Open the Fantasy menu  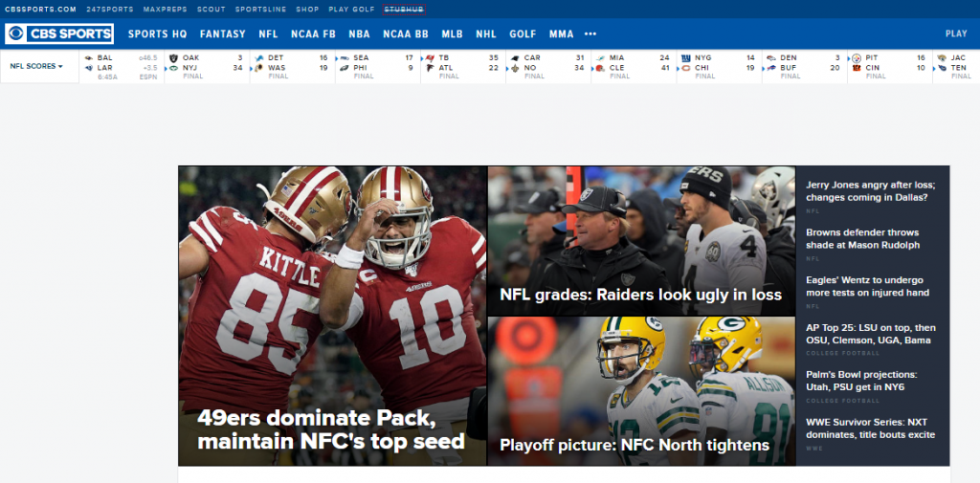click(x=222, y=34)
